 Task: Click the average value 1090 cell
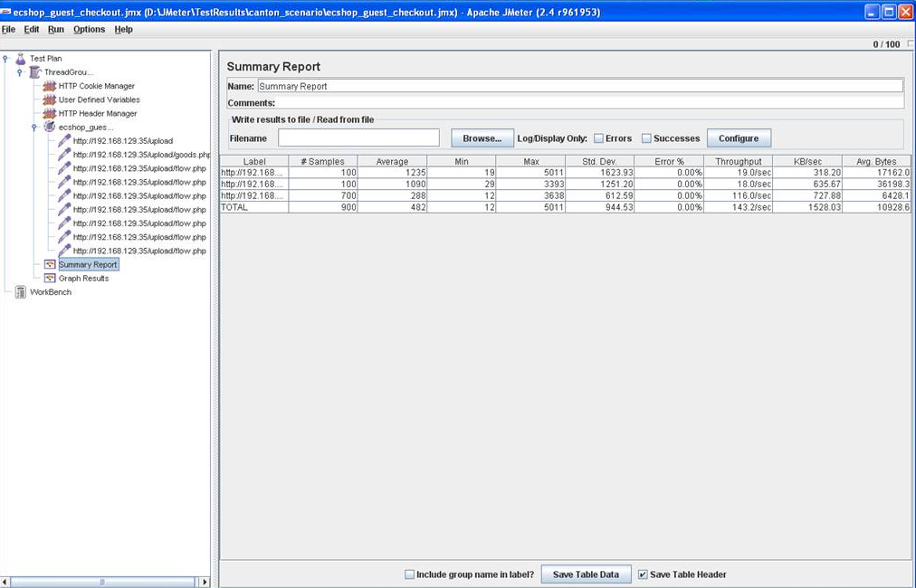[x=392, y=184]
